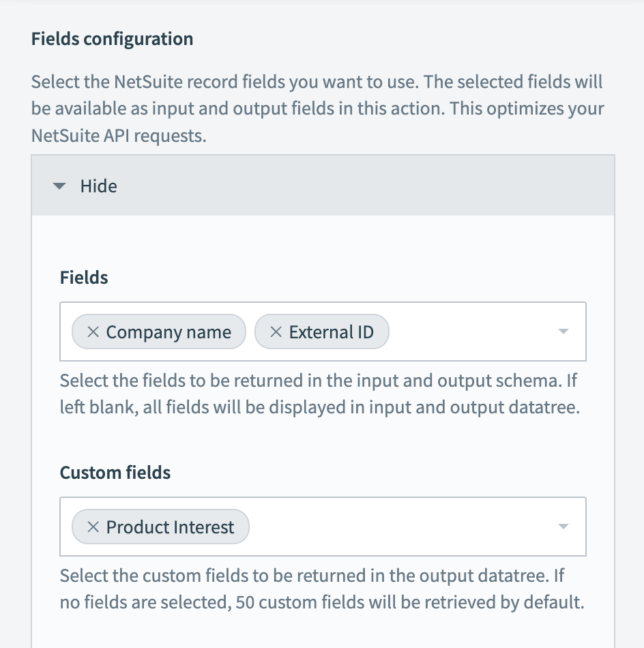Click the Company name chip label
Image resolution: width=644 pixels, height=648 pixels.
[x=169, y=332]
